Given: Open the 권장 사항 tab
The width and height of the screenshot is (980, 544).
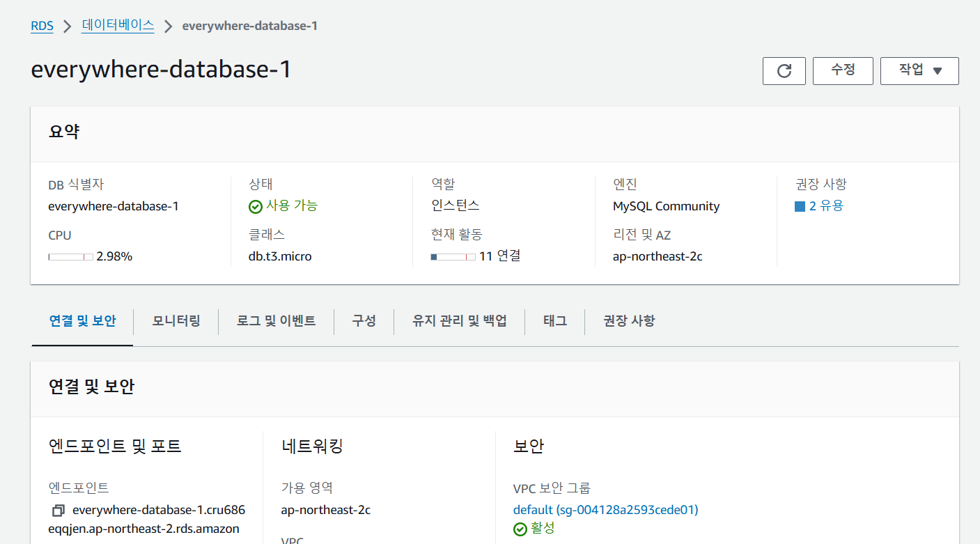Looking at the screenshot, I should coord(629,321).
